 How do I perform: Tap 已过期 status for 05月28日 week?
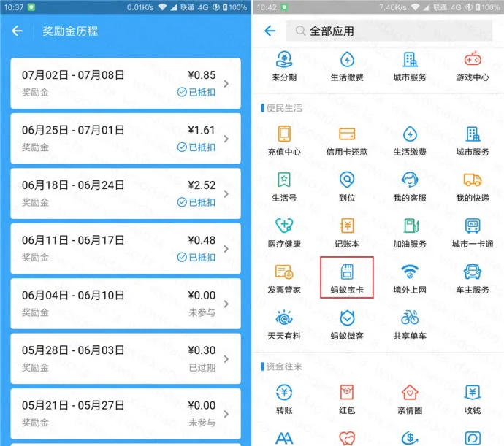coord(202,367)
